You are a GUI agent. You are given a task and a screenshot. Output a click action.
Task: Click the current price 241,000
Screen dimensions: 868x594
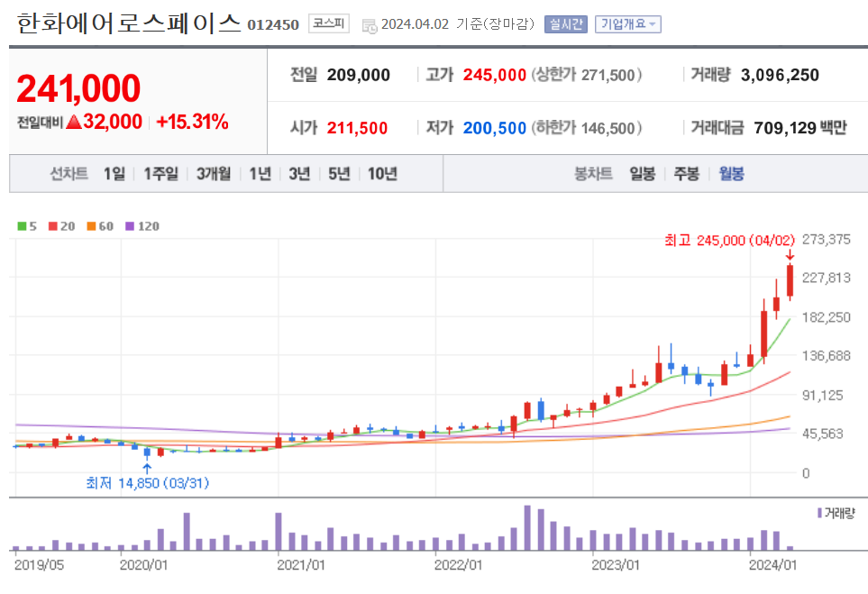tap(78, 88)
